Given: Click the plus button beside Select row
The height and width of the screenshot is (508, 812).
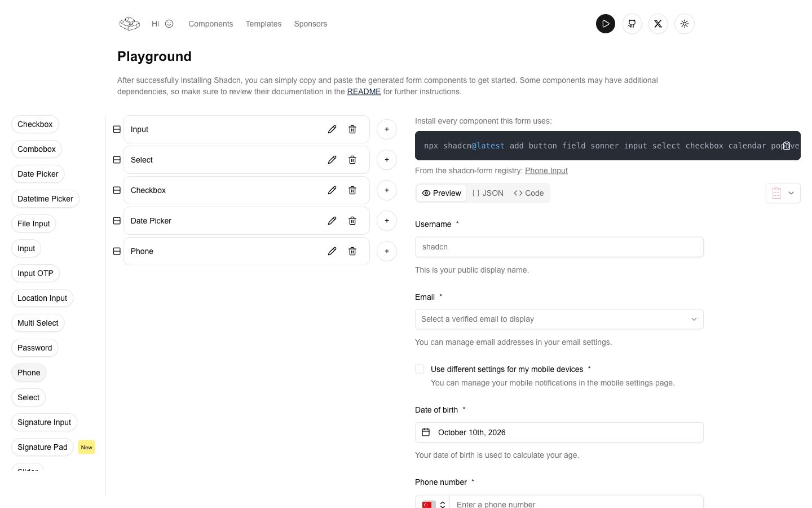Looking at the screenshot, I should tap(387, 160).
